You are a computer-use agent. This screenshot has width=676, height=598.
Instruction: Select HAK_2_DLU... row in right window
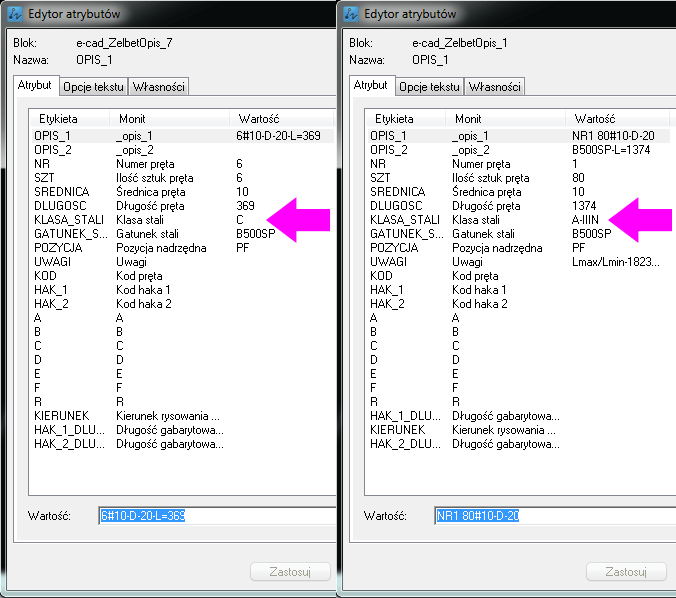tap(519, 444)
